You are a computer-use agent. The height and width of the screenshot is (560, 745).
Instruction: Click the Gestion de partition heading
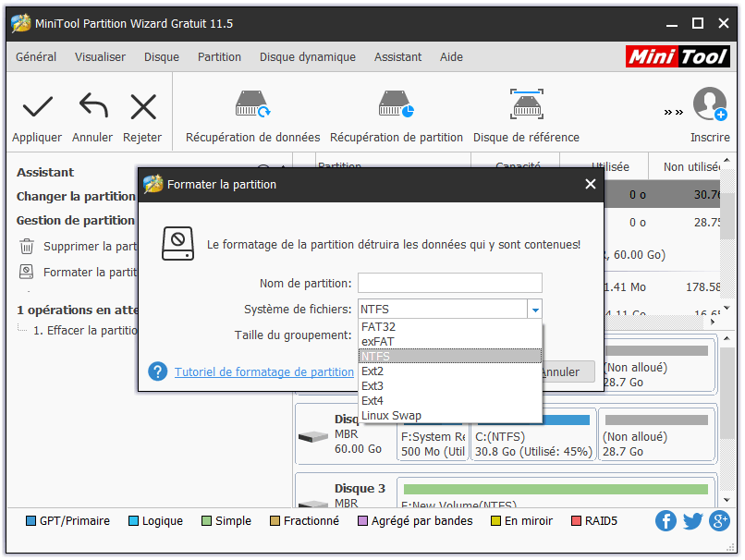[x=76, y=220]
